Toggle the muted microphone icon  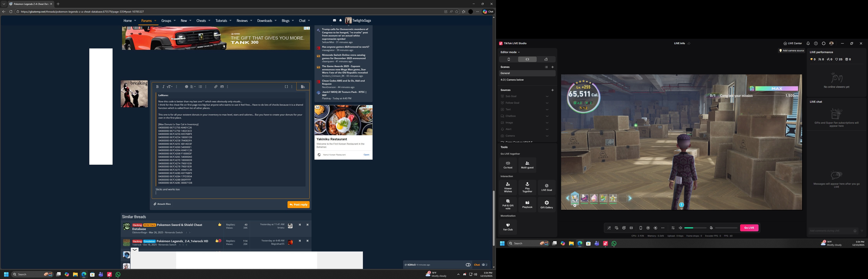[711, 228]
